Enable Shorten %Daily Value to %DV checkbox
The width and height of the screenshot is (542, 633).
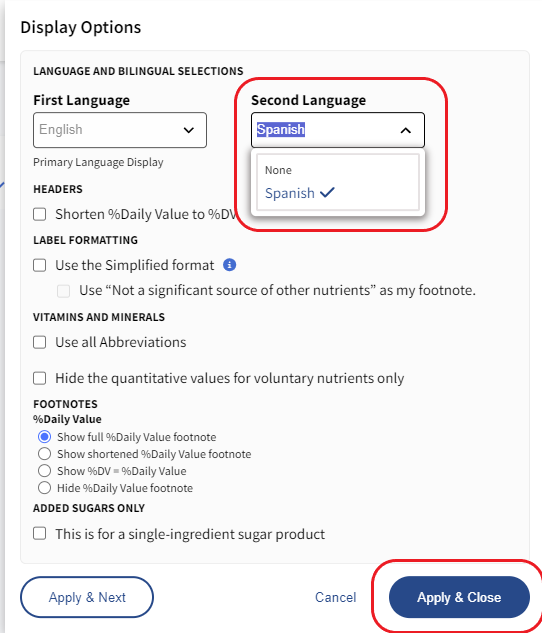[40, 214]
